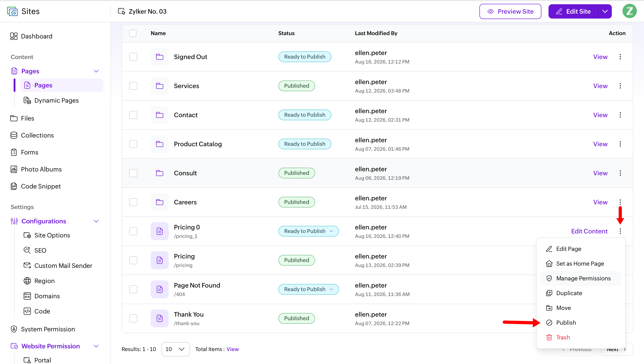Check the Thank You row checkbox
644x364 pixels.
coord(133,318)
